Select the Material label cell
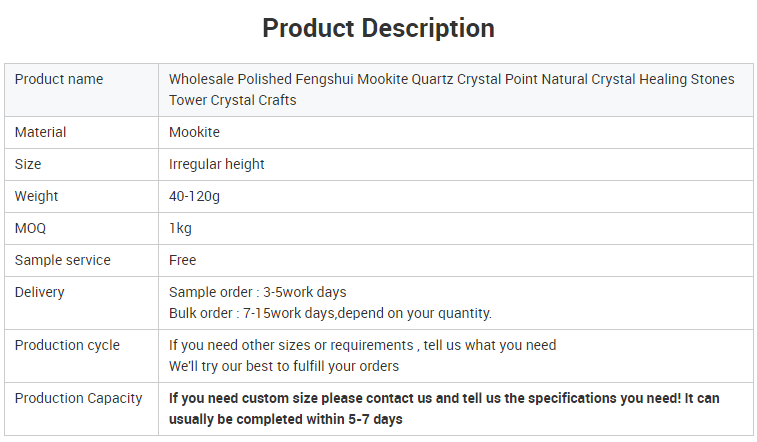The image size is (757, 442). pos(82,132)
